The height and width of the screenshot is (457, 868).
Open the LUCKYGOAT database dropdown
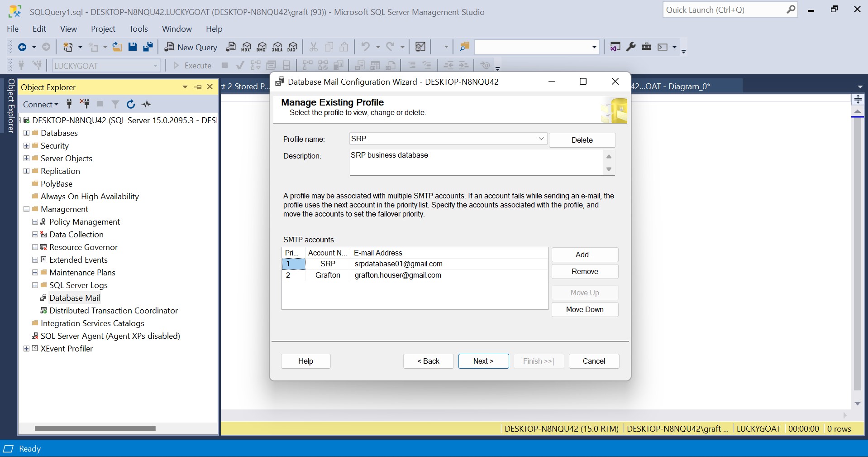(155, 66)
